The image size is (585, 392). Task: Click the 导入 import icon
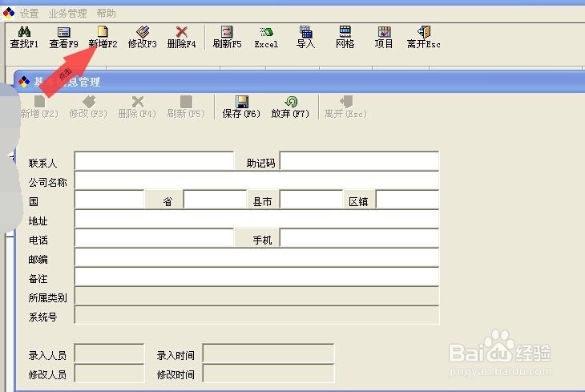pos(305,32)
